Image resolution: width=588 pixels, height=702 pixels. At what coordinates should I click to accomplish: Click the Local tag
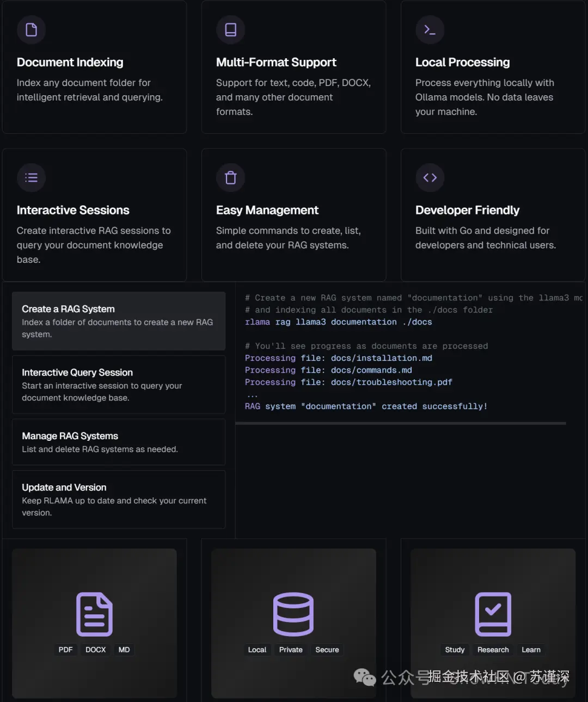tap(257, 650)
